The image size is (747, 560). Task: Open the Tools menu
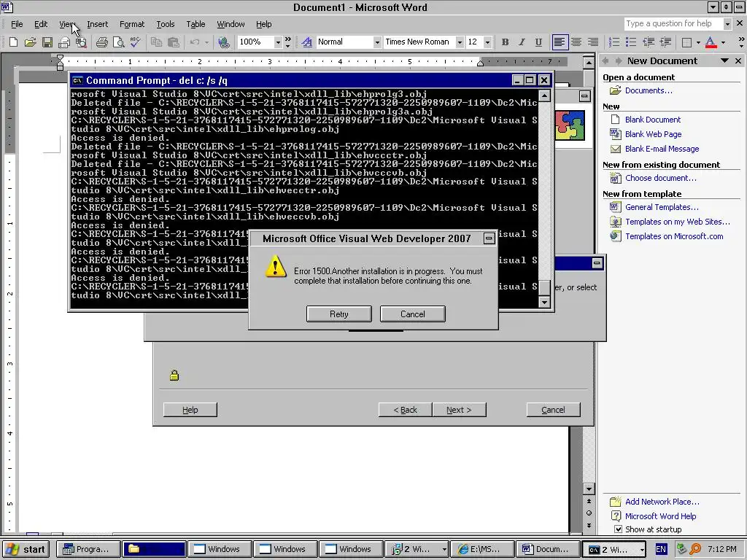pos(166,24)
